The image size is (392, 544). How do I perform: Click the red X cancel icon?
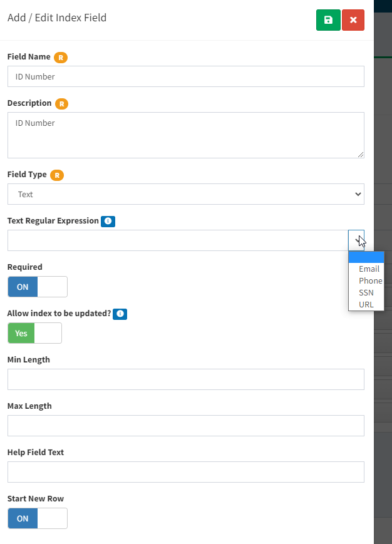point(353,20)
